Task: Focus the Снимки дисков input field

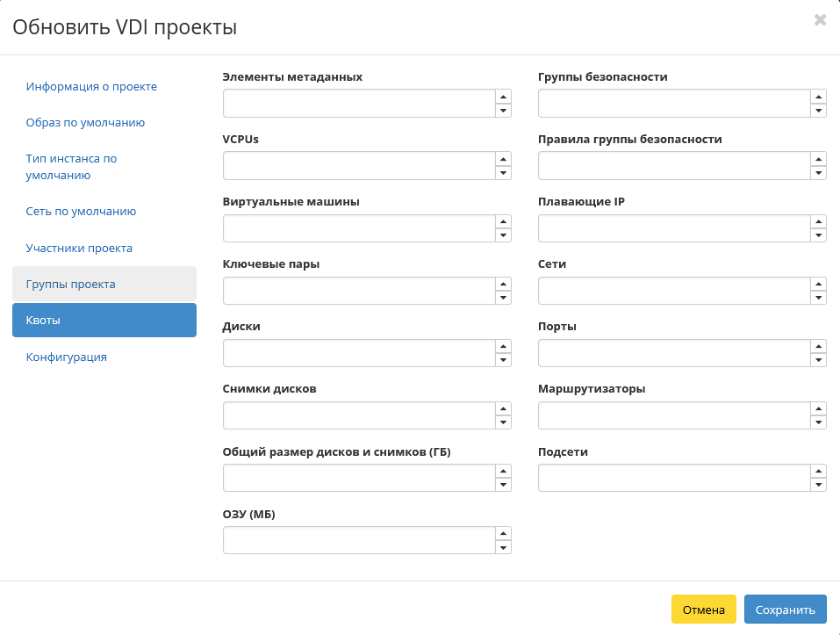Action: point(360,415)
